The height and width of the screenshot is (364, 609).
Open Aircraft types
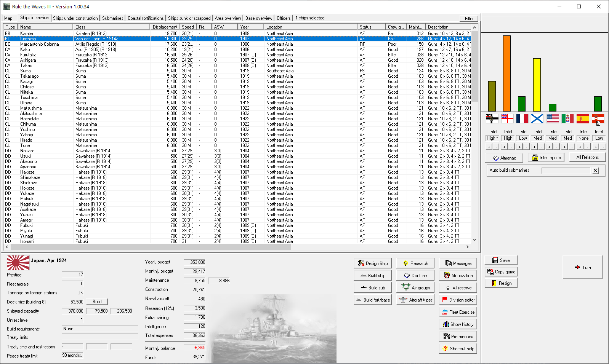pyautogui.click(x=415, y=300)
